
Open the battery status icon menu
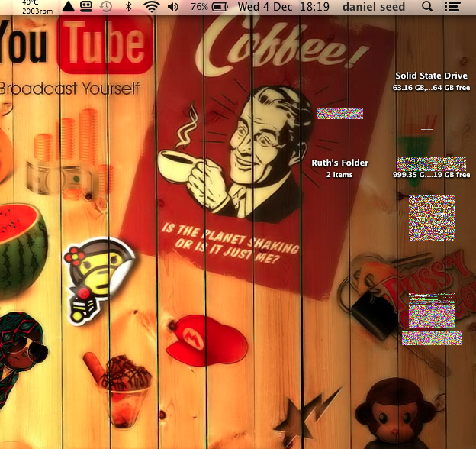tap(220, 7)
